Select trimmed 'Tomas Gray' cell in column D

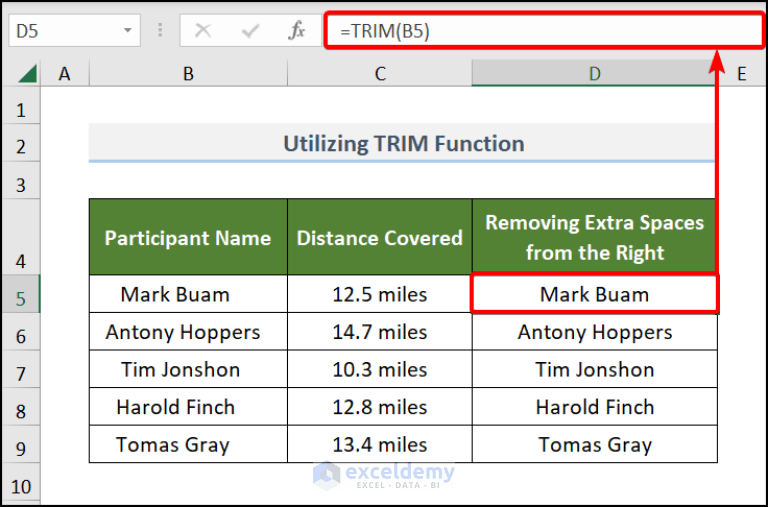pyautogui.click(x=594, y=444)
